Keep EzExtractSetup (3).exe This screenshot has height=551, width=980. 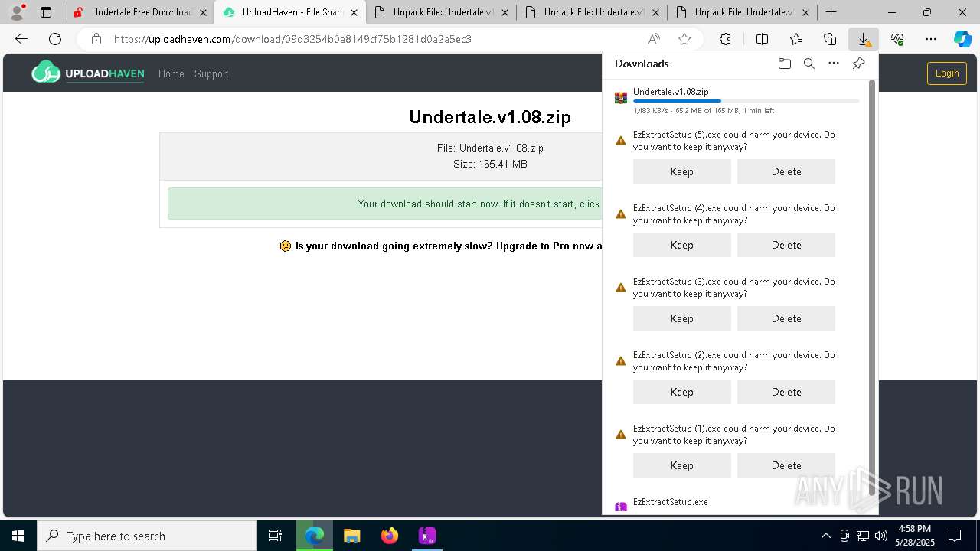click(x=682, y=318)
